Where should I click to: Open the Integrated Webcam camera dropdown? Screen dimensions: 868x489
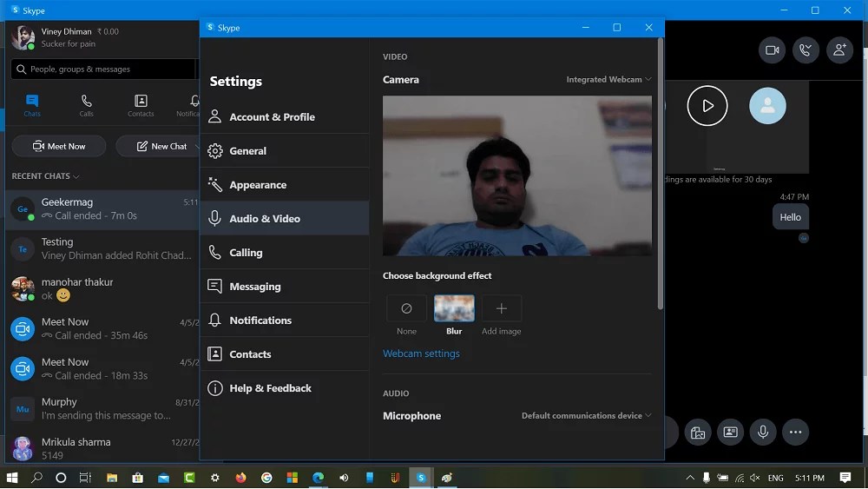coord(608,80)
